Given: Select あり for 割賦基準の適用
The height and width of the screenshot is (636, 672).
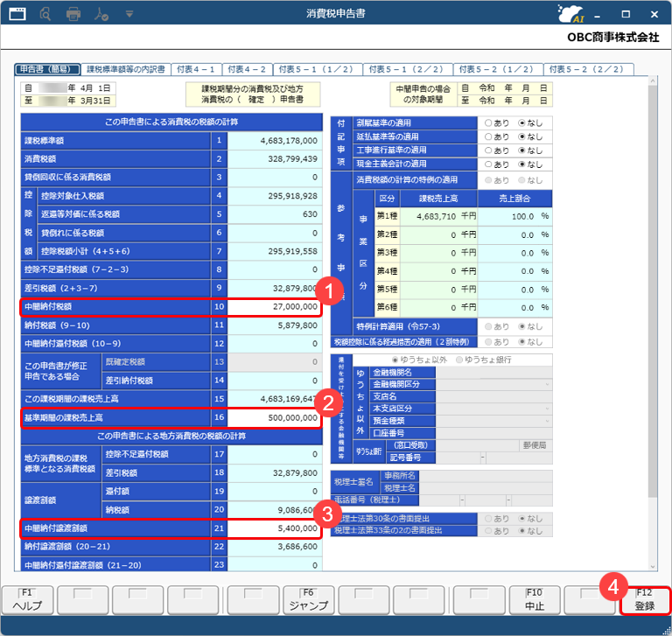Looking at the screenshot, I should [488, 123].
